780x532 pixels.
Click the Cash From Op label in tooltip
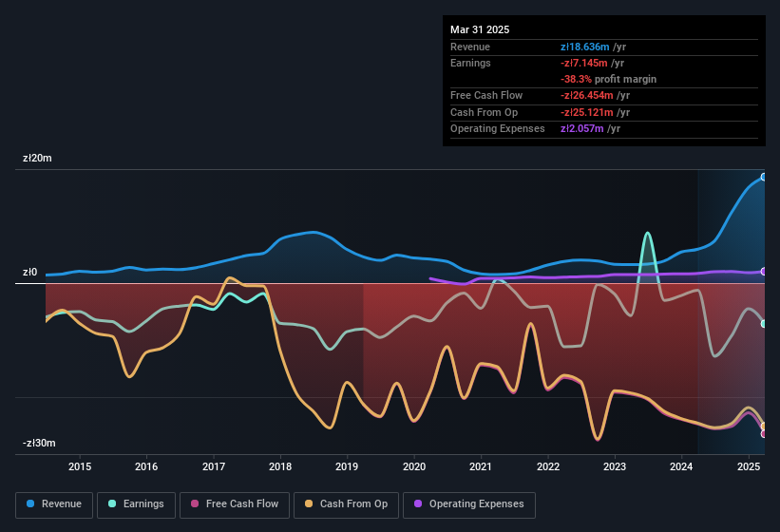(x=484, y=112)
